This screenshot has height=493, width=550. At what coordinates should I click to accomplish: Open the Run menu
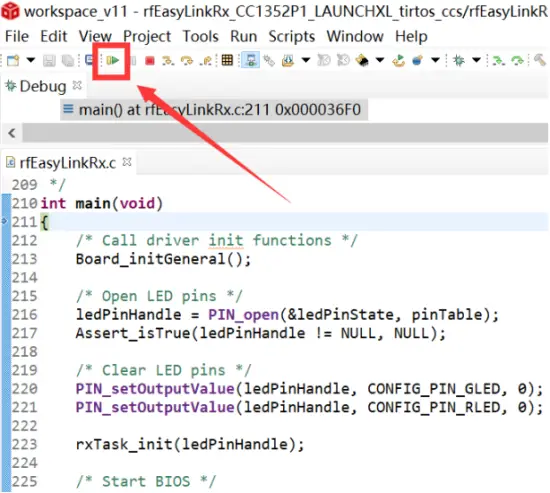(x=243, y=36)
